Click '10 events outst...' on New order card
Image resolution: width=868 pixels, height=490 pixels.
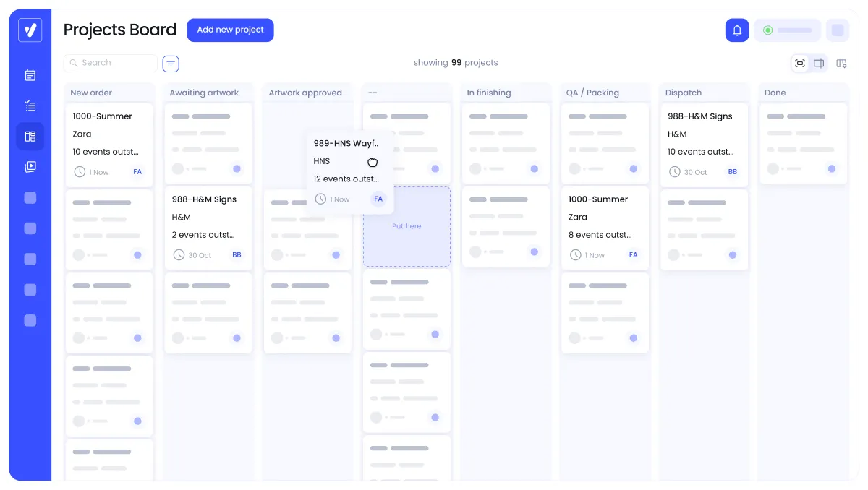pyautogui.click(x=106, y=152)
